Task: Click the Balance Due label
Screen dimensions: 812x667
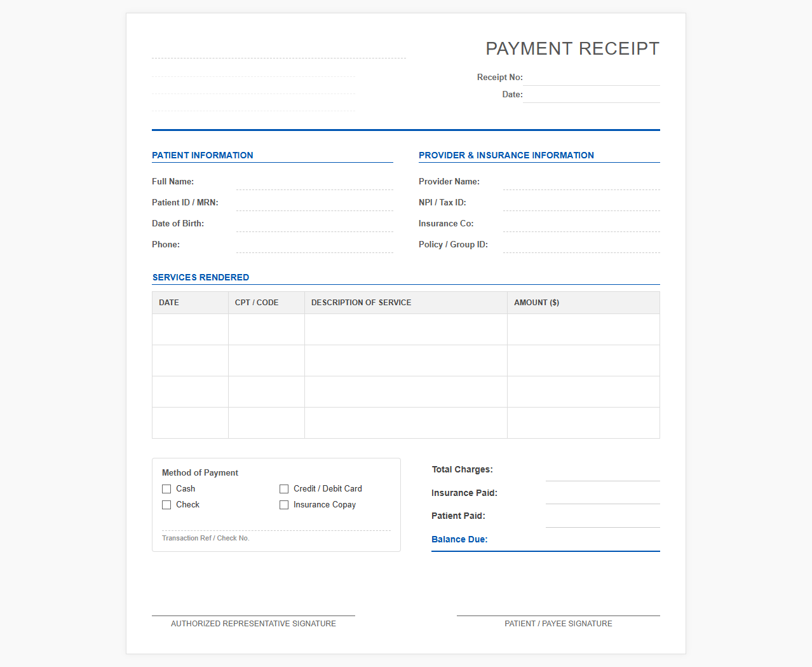Action: 459,539
